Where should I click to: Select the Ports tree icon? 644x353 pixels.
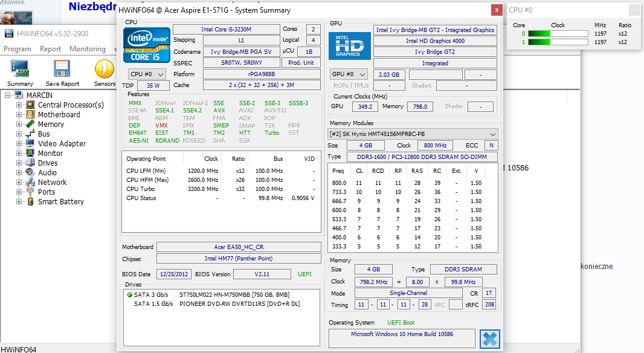(x=30, y=192)
